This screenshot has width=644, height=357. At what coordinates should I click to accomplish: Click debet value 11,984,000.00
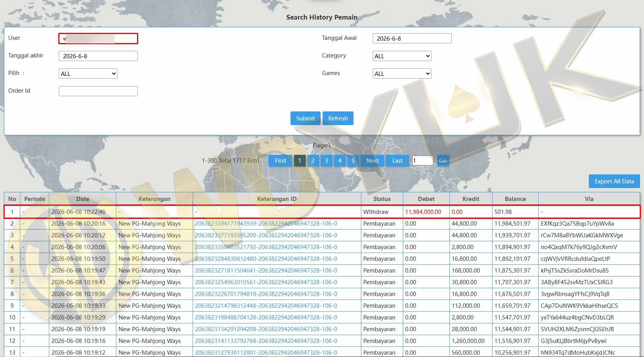point(423,212)
